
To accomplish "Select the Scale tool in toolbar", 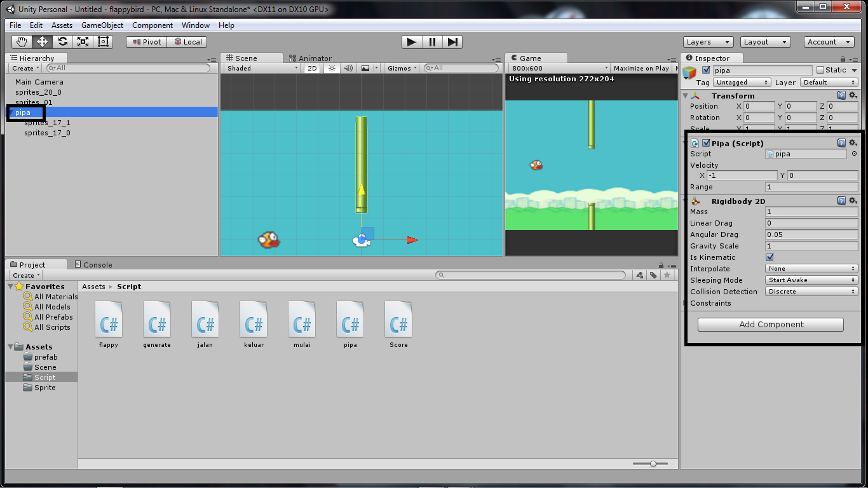I will coord(83,42).
